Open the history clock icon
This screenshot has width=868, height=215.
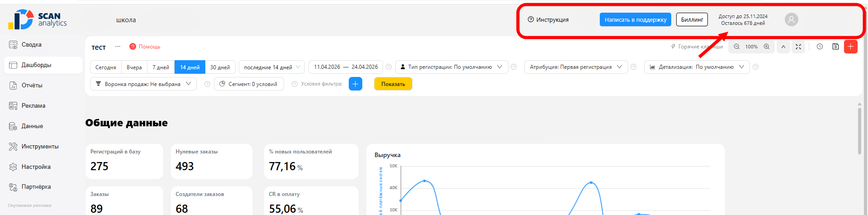(x=820, y=47)
